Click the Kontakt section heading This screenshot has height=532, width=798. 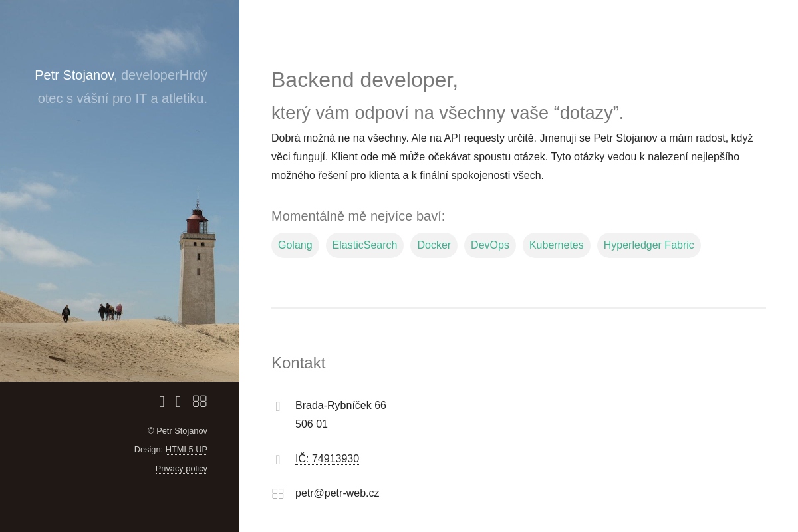(298, 363)
